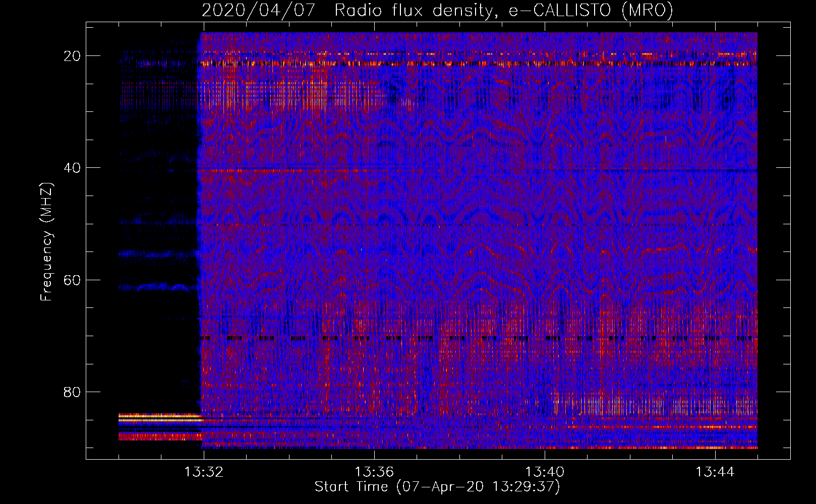Click the 13:32 time tick label

point(204,472)
